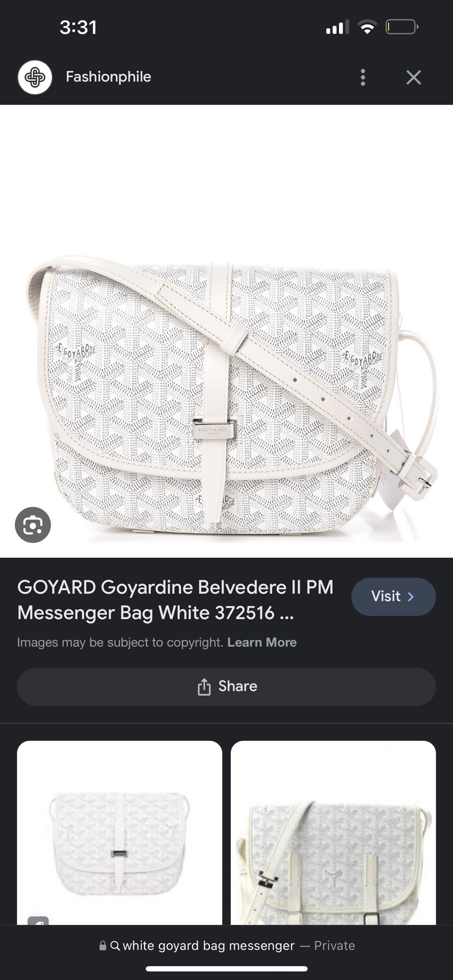Tap the magnifier icon in address bar
Screen dimensions: 453x980
pyautogui.click(x=115, y=946)
